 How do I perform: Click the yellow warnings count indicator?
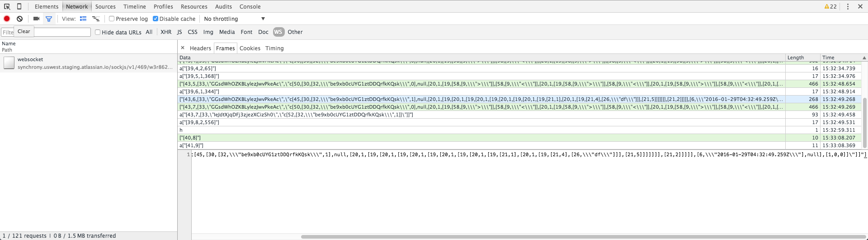tap(830, 6)
